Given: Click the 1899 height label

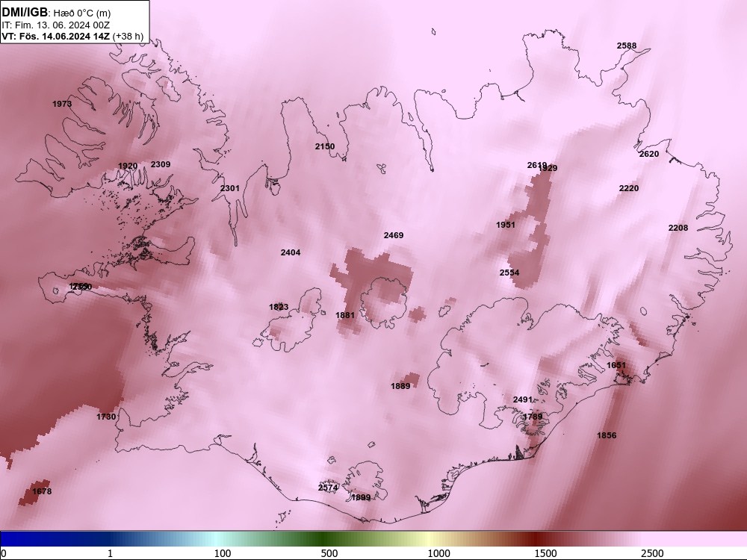Looking at the screenshot, I should click(x=361, y=497).
